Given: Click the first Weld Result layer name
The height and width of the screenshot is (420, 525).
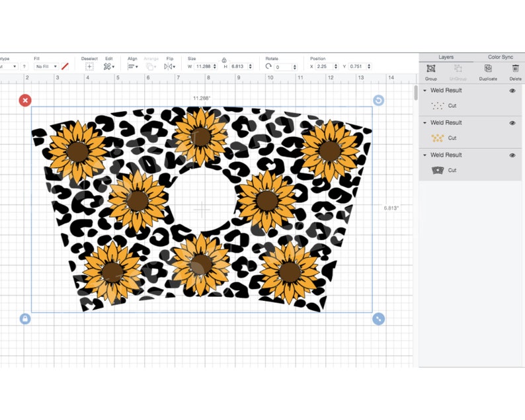Looking at the screenshot, I should click(x=446, y=91).
